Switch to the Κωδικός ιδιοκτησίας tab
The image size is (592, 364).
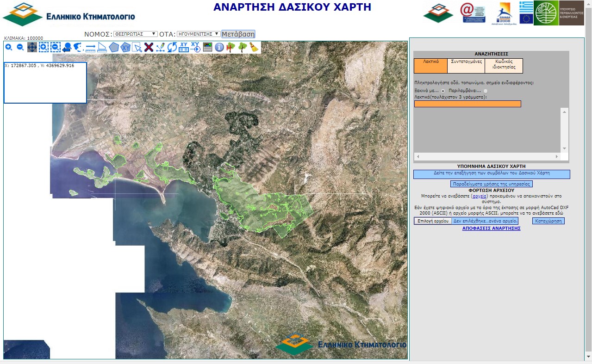[x=504, y=66]
